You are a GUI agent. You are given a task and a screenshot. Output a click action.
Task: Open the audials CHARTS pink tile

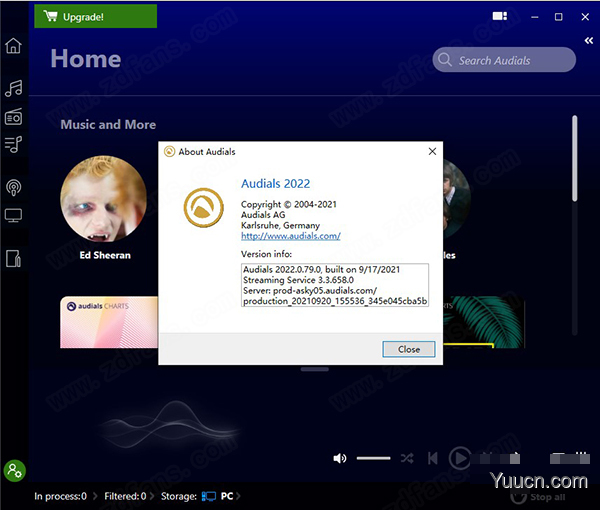[109, 322]
